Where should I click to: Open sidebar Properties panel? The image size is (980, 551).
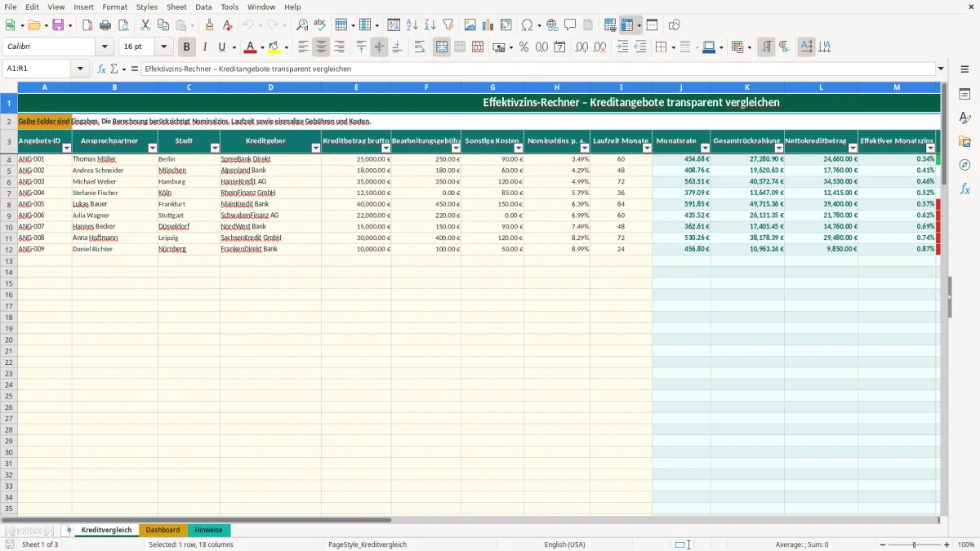[964, 95]
